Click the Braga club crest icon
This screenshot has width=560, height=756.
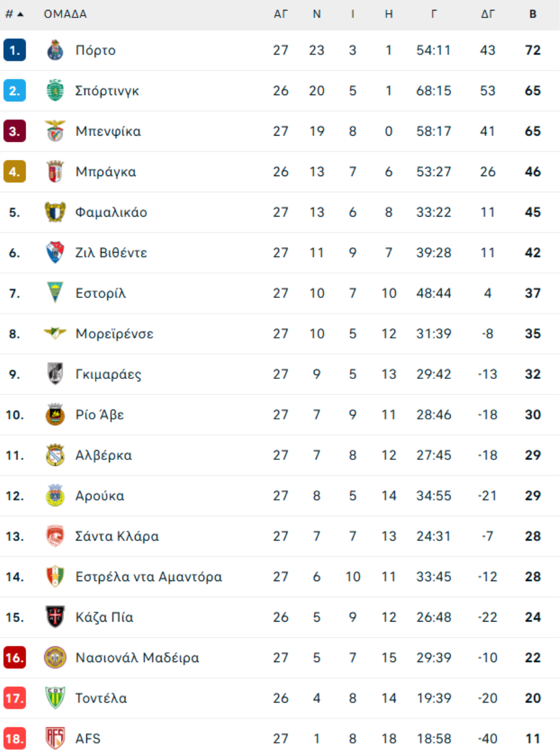click(55, 172)
